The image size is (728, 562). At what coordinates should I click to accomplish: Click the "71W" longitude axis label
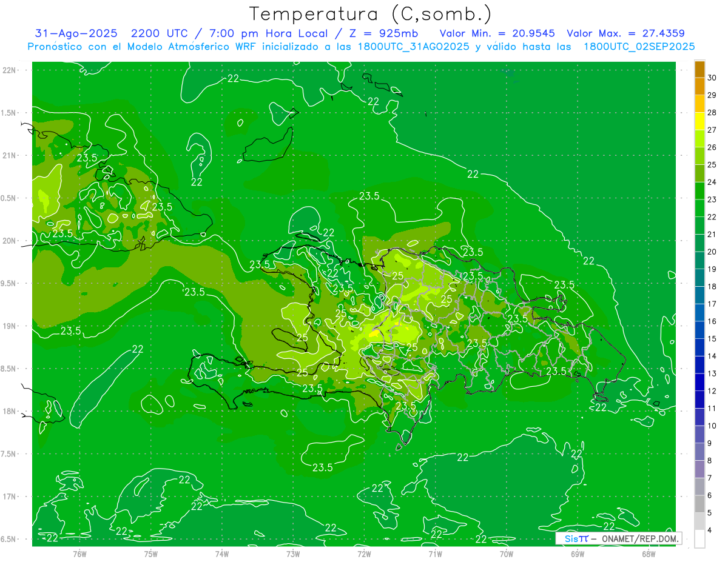[x=435, y=554]
